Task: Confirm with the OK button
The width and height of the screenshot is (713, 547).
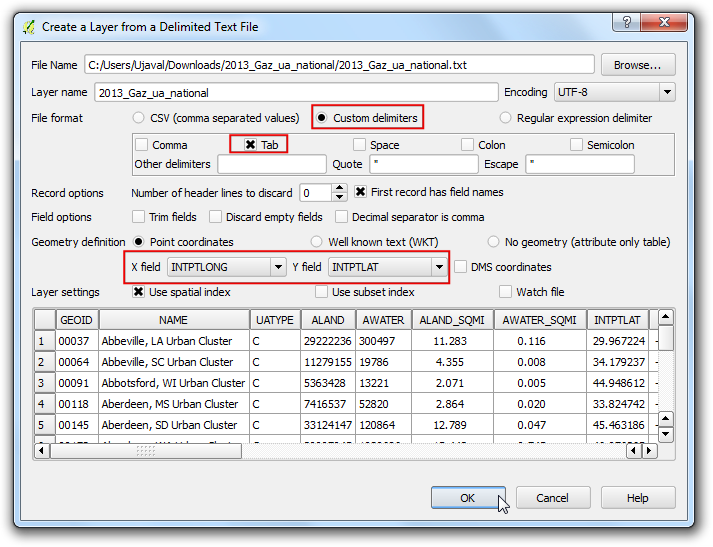Action: point(468,498)
